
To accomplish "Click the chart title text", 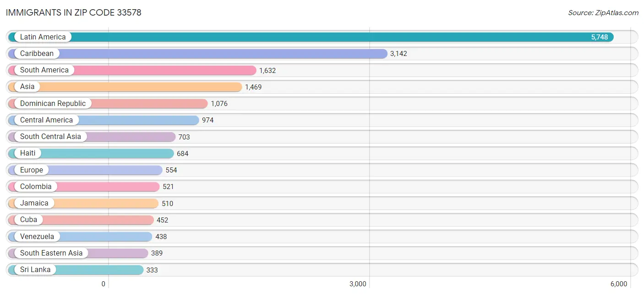I will click(x=73, y=12).
